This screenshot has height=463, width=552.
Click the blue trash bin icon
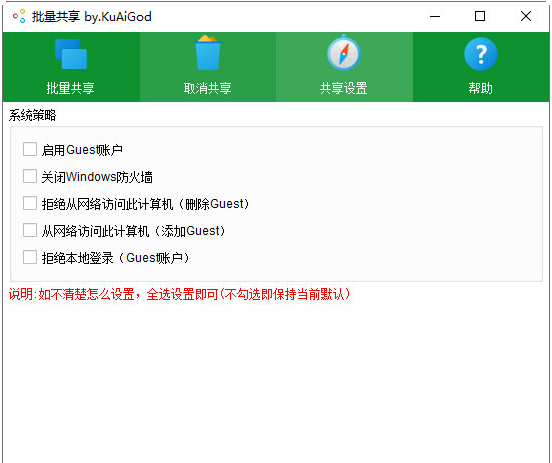pos(208,52)
